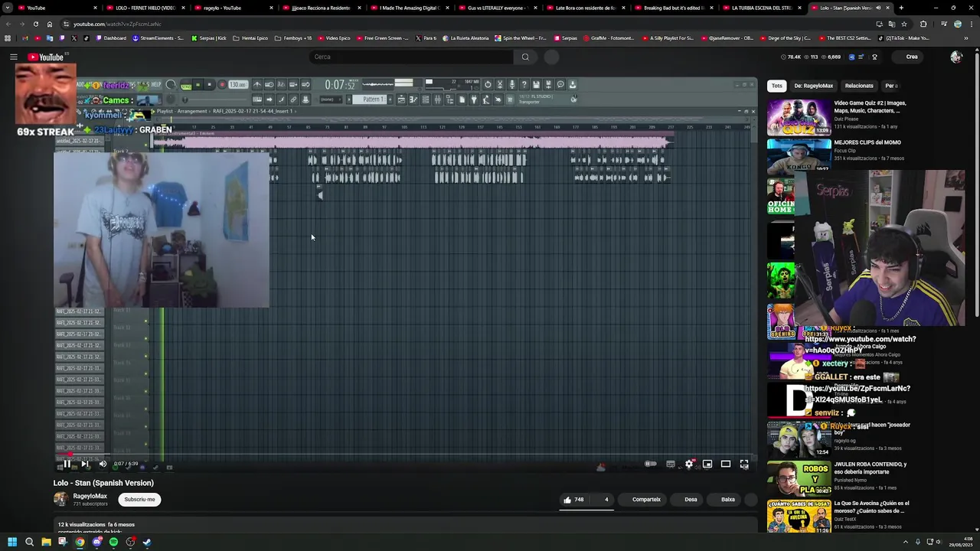Open more actions next to Baixa
This screenshot has height=551, width=980.
click(751, 500)
